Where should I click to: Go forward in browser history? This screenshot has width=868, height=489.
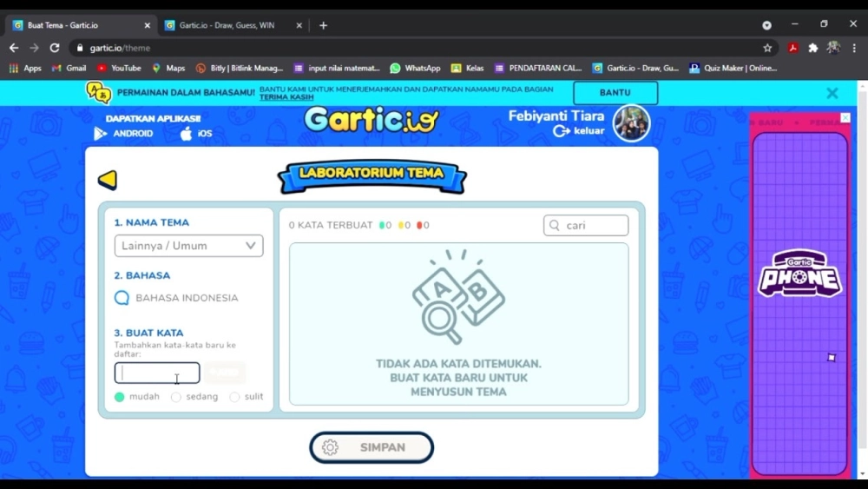point(35,48)
